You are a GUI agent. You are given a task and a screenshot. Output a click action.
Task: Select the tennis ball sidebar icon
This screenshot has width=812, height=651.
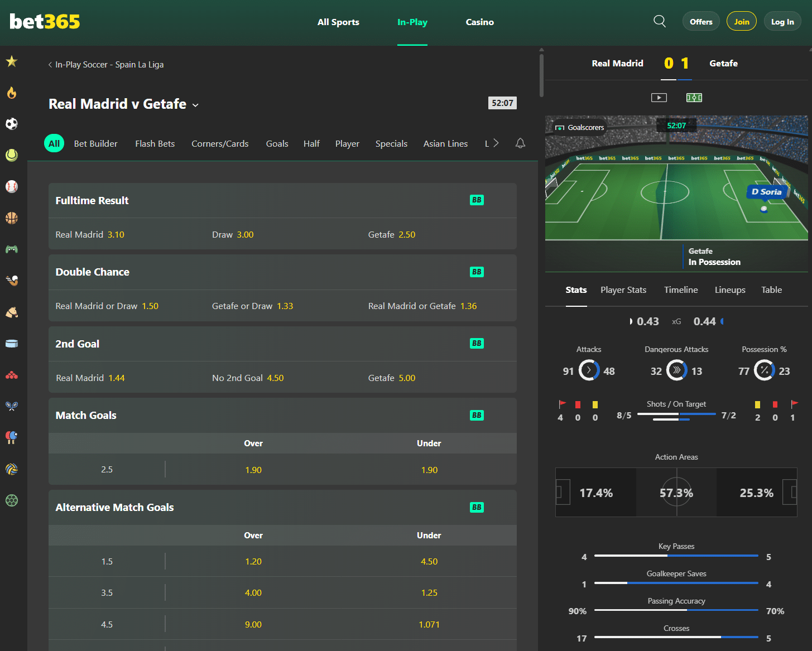point(12,155)
